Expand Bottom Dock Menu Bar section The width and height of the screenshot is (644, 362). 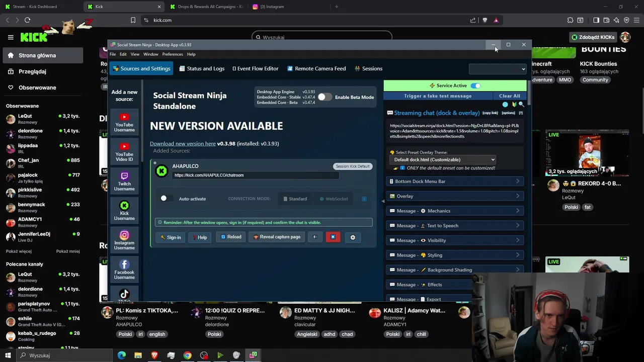tap(455, 182)
